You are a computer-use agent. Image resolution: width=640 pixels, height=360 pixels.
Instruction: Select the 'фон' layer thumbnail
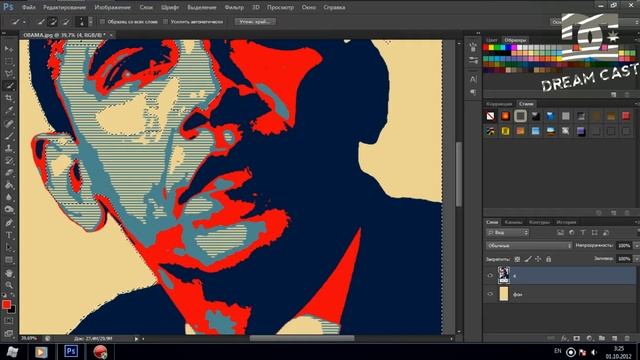tap(504, 294)
